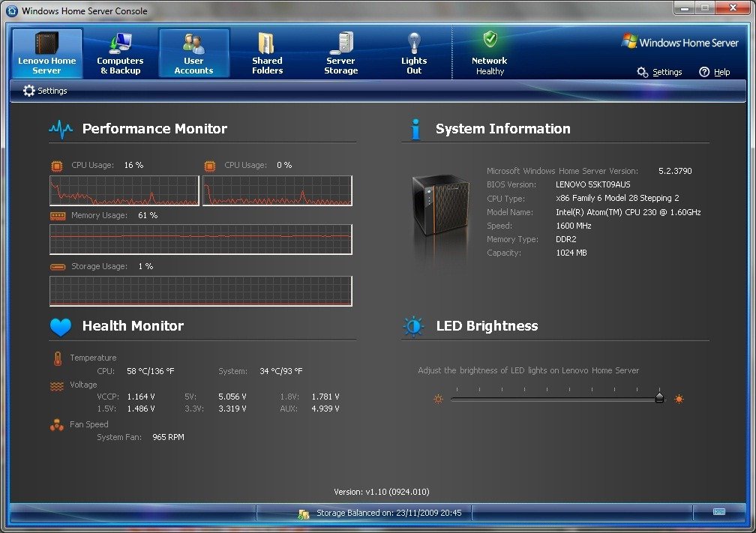Click the LED brightness slider handle

(659, 397)
